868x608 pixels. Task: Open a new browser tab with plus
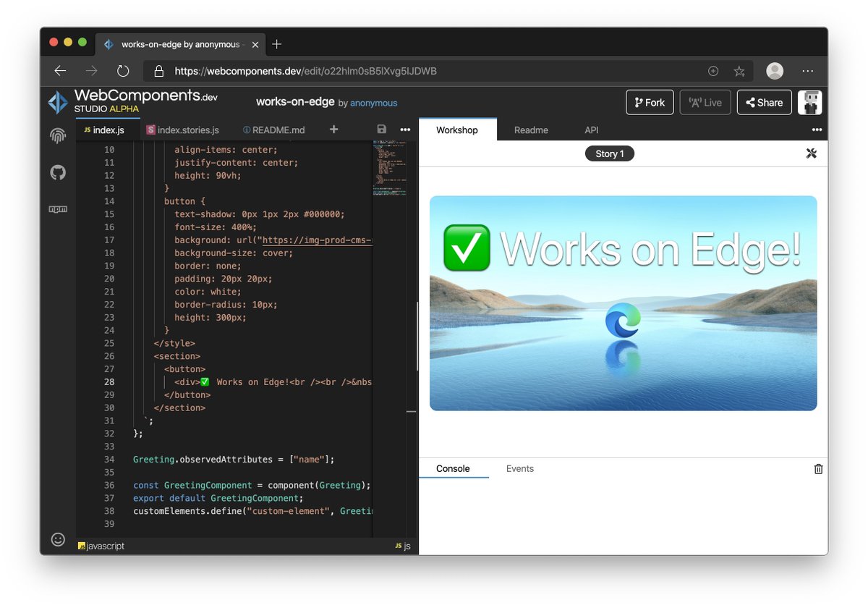pos(276,44)
